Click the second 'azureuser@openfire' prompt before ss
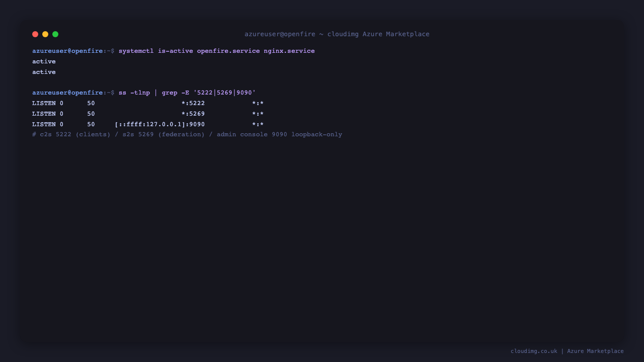 [x=67, y=93]
